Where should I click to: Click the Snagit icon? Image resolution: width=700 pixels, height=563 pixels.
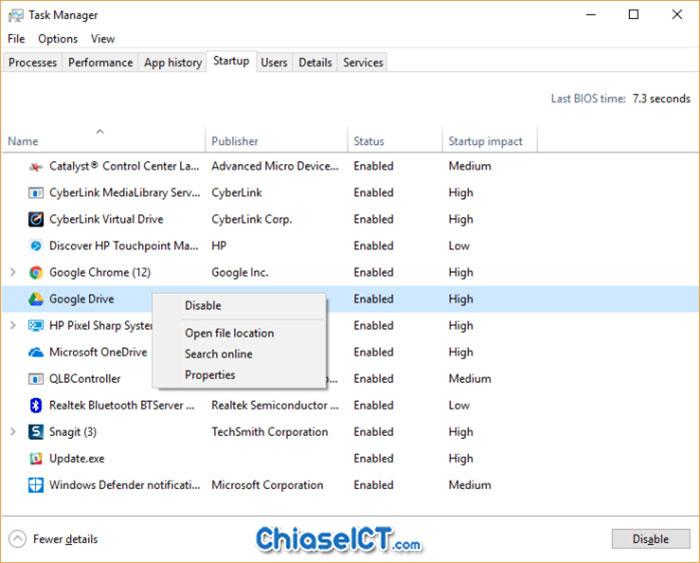click(x=36, y=432)
